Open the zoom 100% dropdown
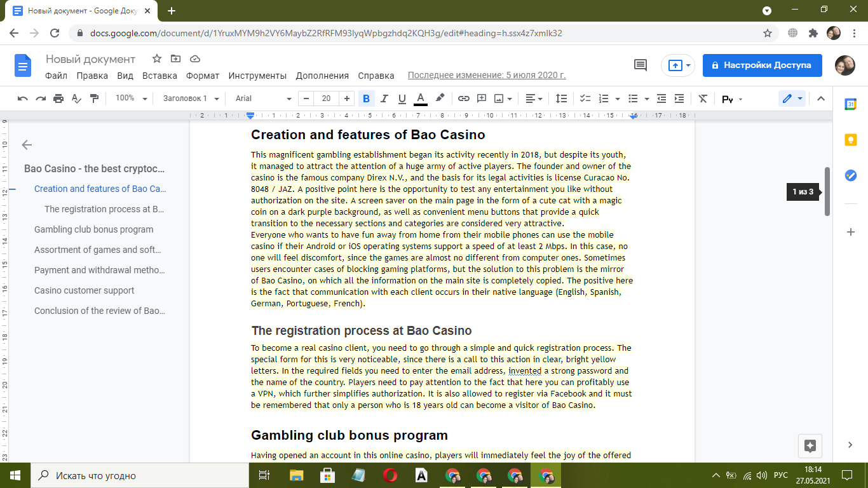Image resolution: width=868 pixels, height=488 pixels. [x=131, y=98]
